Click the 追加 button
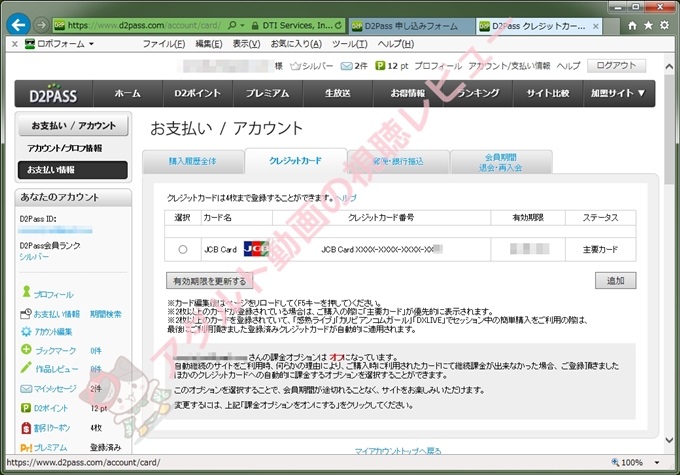The width and height of the screenshot is (680, 475). point(615,281)
